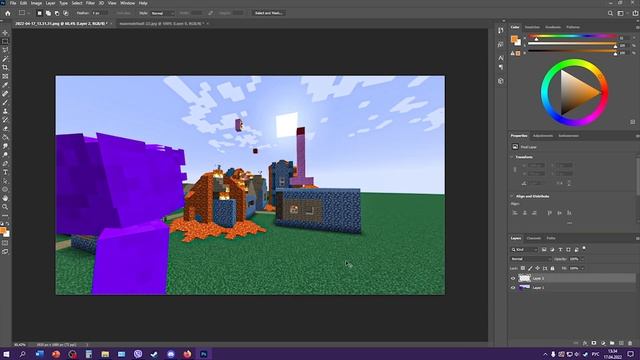Hide Layer 1 with its eye icon
640x360 pixels.
[x=513, y=288]
